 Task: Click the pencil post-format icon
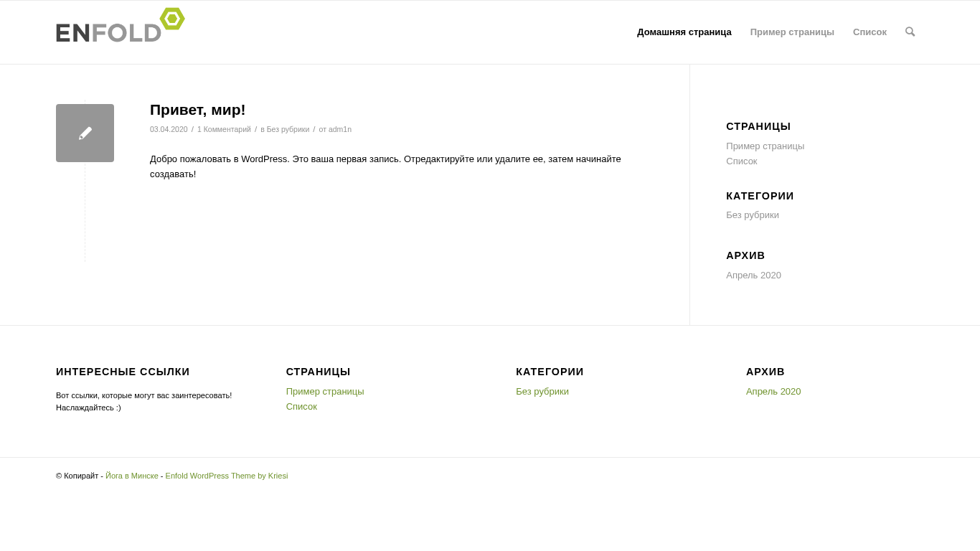coord(85,133)
